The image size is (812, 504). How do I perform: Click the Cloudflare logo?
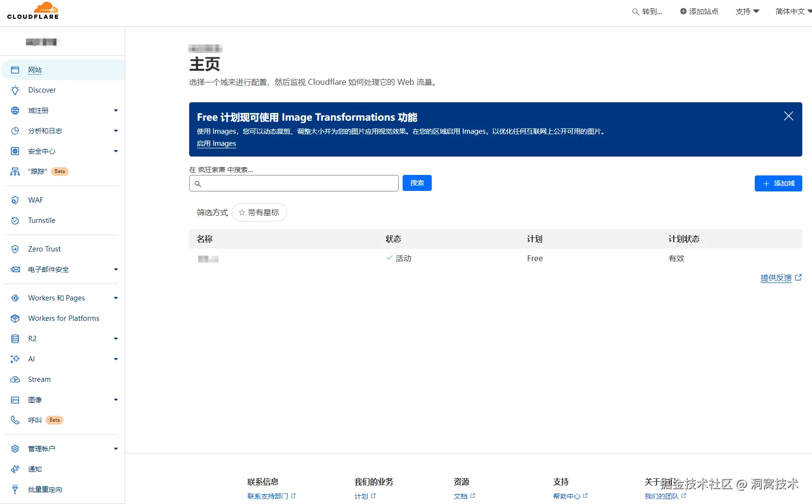33,11
